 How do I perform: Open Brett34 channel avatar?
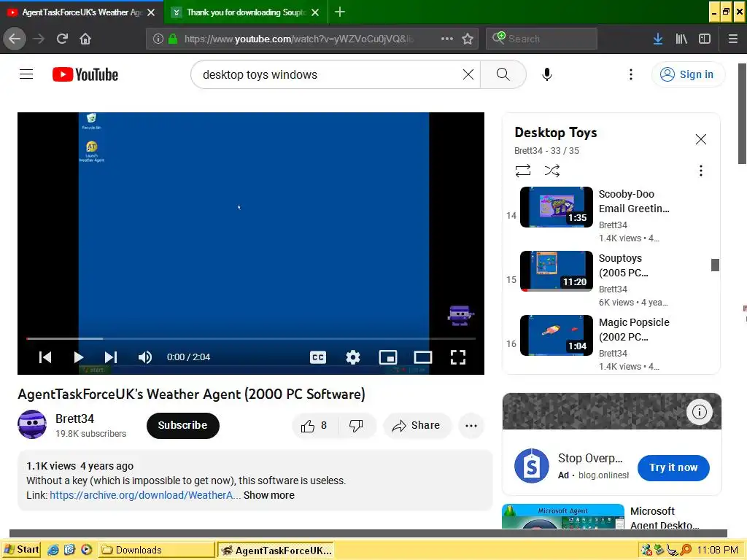pos(32,424)
